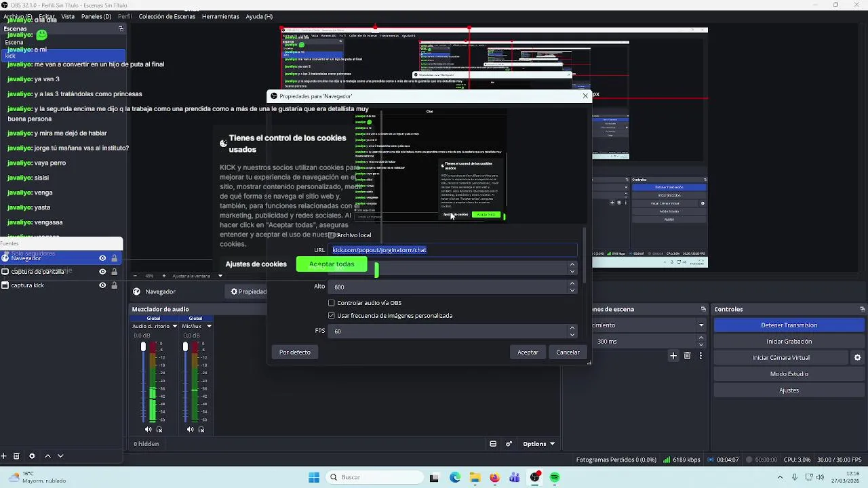Viewport: 868px width, 488px height.
Task: Hide the captura kick source
Action: 102,285
